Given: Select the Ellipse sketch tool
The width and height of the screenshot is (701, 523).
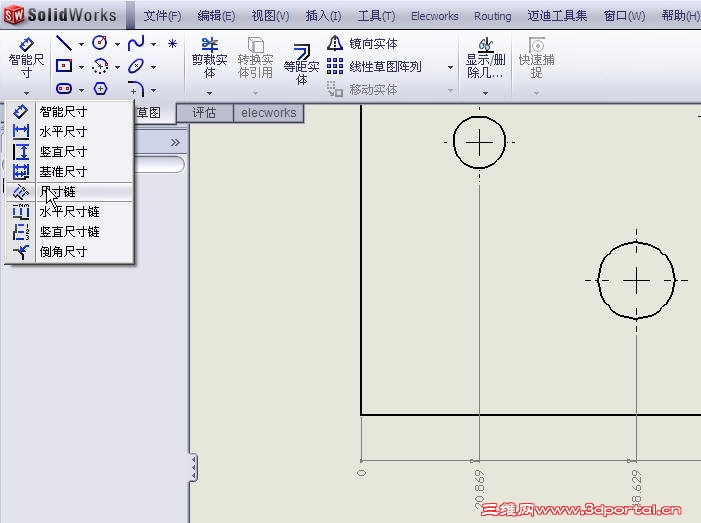Looking at the screenshot, I should pos(136,66).
